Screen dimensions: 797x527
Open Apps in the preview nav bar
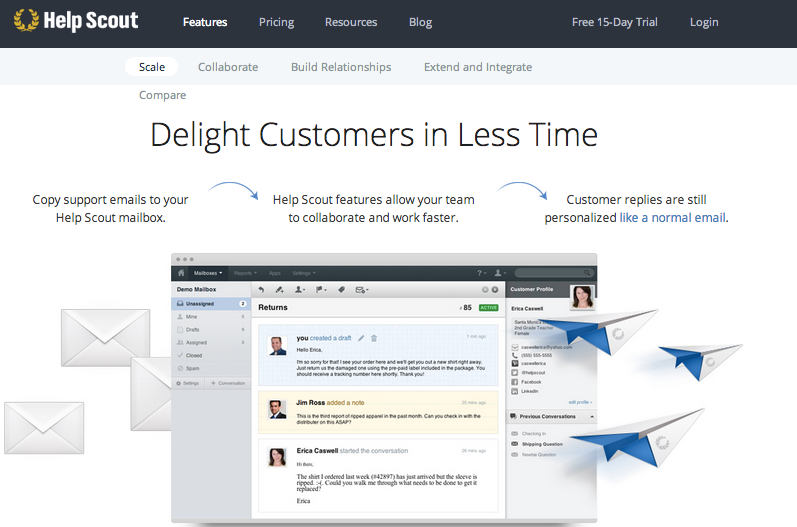click(274, 273)
